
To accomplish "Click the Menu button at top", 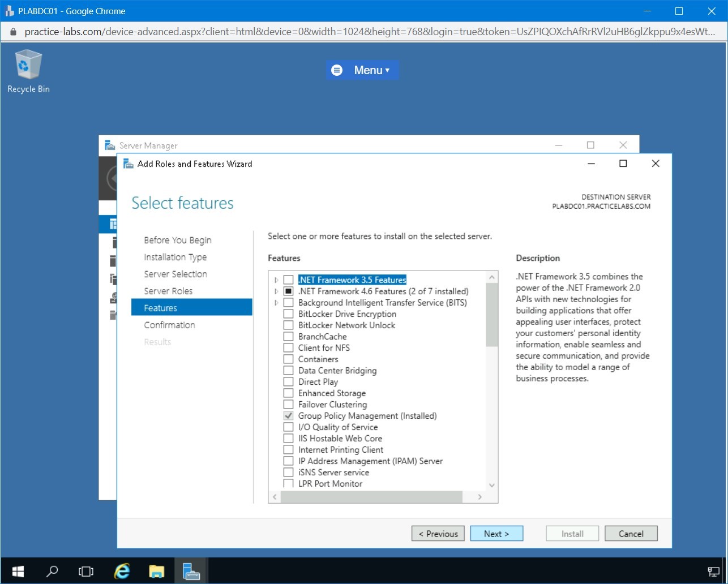I will 362,70.
